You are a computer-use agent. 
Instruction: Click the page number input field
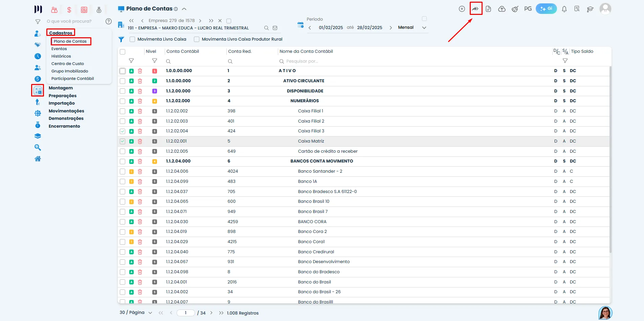tap(186, 313)
